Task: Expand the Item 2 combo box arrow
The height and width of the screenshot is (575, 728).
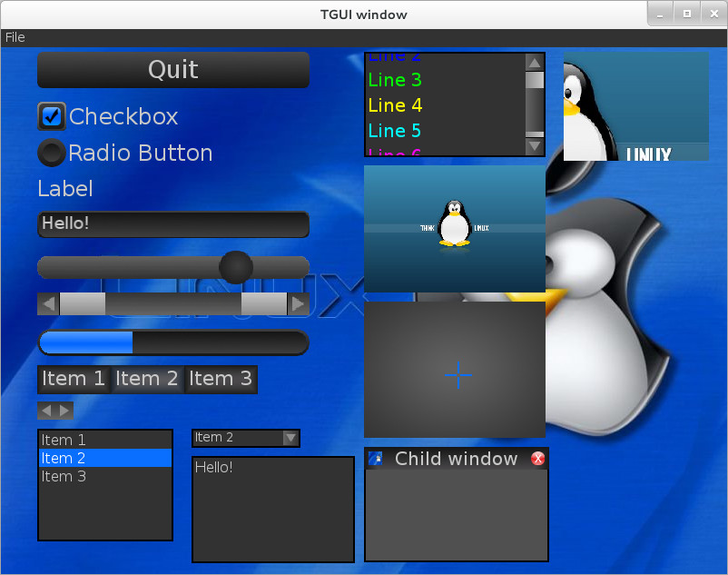Action: (290, 438)
